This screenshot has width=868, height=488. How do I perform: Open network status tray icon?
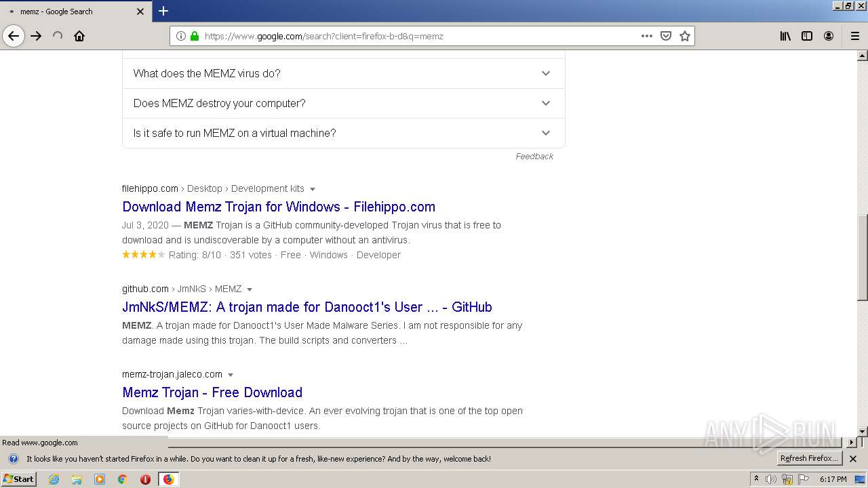click(x=787, y=479)
